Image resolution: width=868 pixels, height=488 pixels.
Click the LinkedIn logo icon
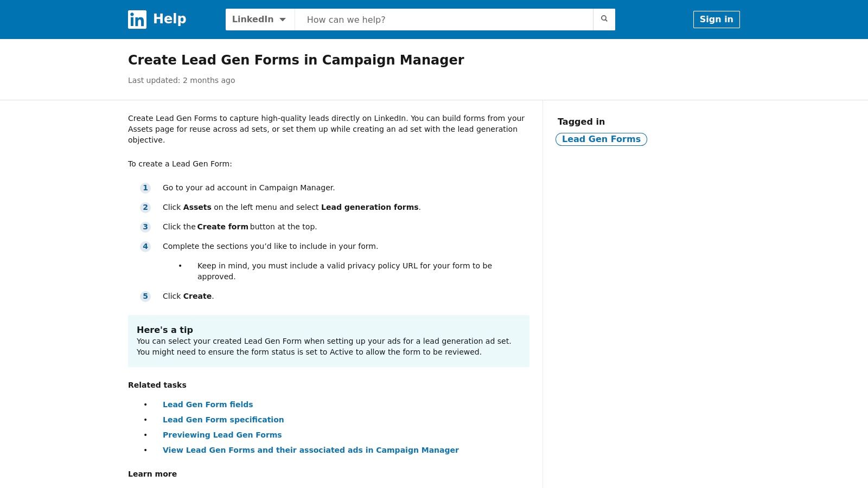[x=137, y=20]
